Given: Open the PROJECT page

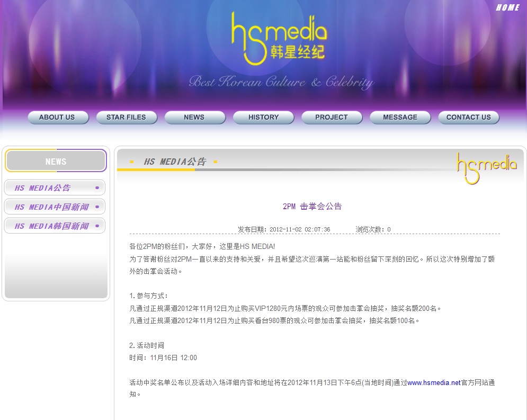Looking at the screenshot, I should click(x=332, y=117).
